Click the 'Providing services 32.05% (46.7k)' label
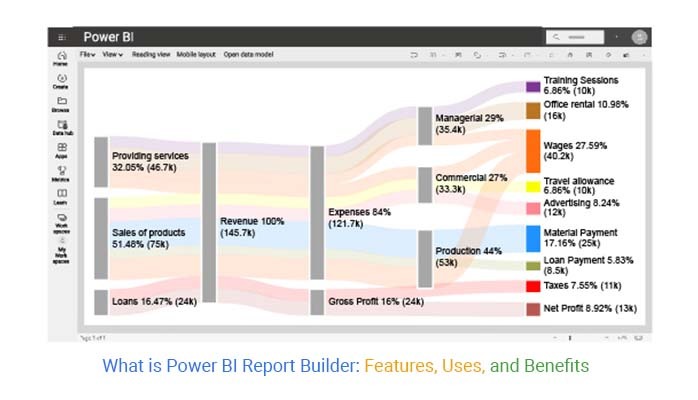The image size is (698, 400). point(150,162)
